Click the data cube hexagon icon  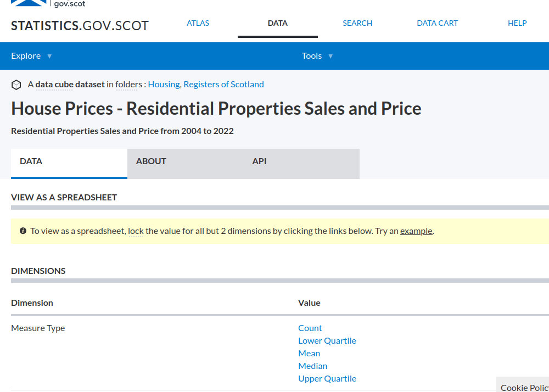click(16, 84)
